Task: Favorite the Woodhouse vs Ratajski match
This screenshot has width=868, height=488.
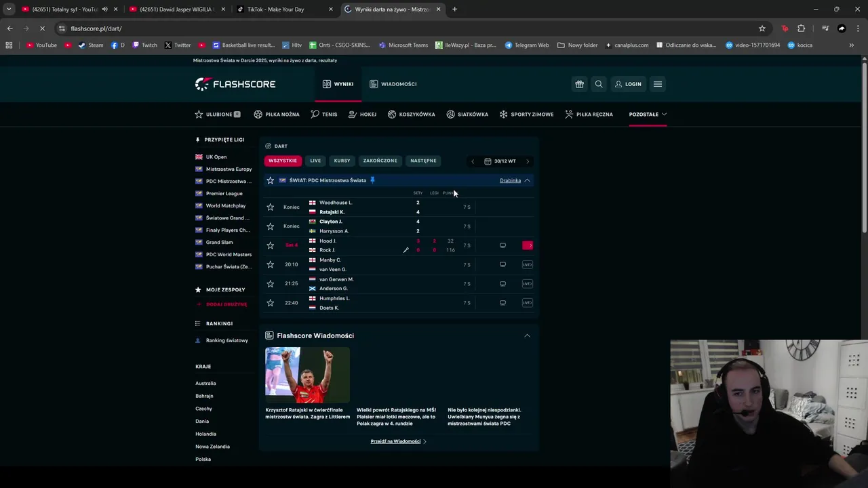Action: pyautogui.click(x=271, y=207)
